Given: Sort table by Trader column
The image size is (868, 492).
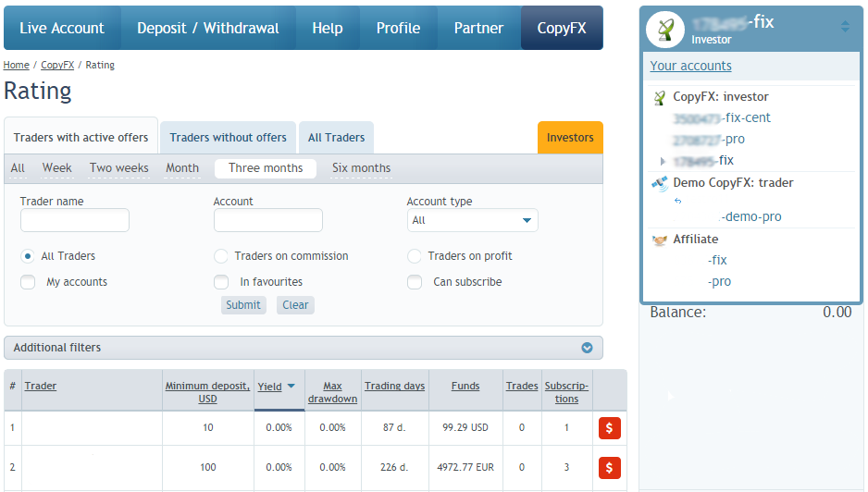Looking at the screenshot, I should (41, 386).
